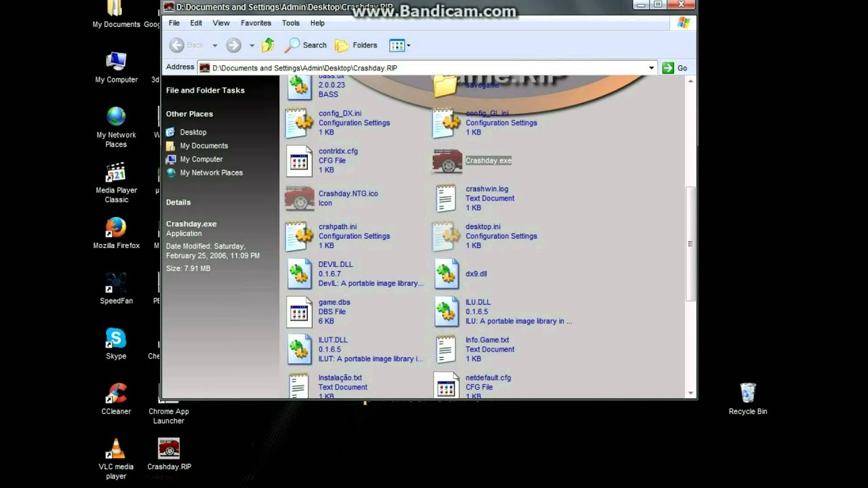Click the scrollbar up arrow
Image resolution: width=868 pixels, height=488 pixels.
(690, 81)
